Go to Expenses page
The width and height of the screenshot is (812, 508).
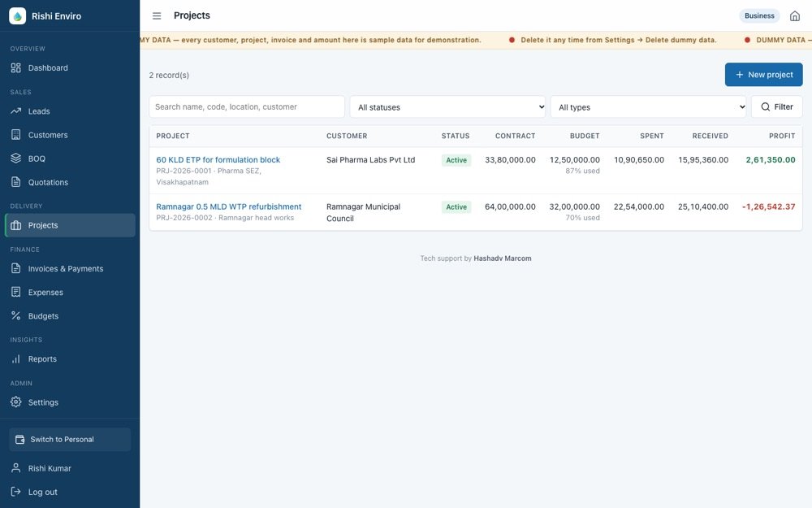point(70,293)
